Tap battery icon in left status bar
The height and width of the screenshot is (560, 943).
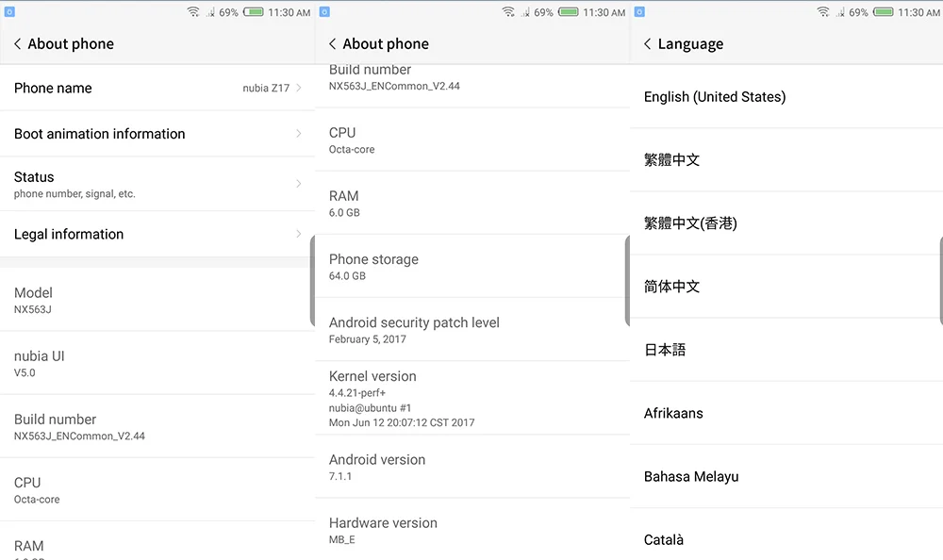pyautogui.click(x=253, y=12)
